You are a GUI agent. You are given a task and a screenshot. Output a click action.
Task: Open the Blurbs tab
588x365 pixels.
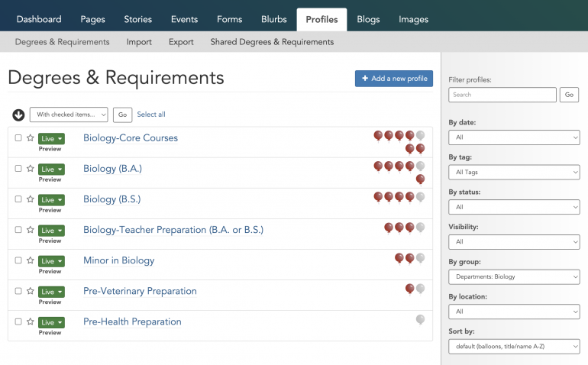click(x=273, y=20)
